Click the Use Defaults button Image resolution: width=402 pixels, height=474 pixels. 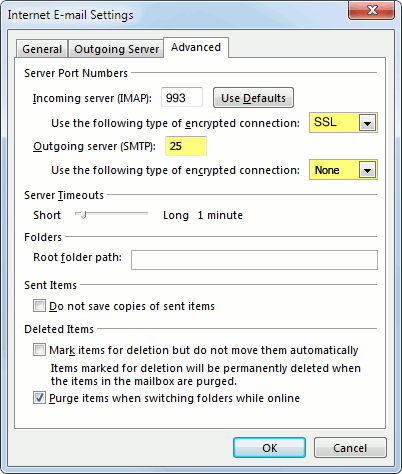coord(253,98)
